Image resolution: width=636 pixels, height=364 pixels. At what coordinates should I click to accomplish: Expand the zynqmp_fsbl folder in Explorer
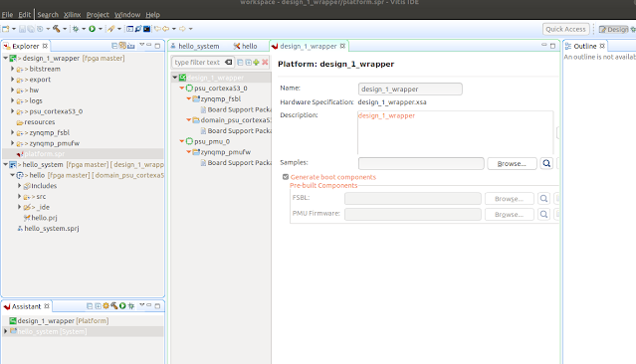coord(12,132)
